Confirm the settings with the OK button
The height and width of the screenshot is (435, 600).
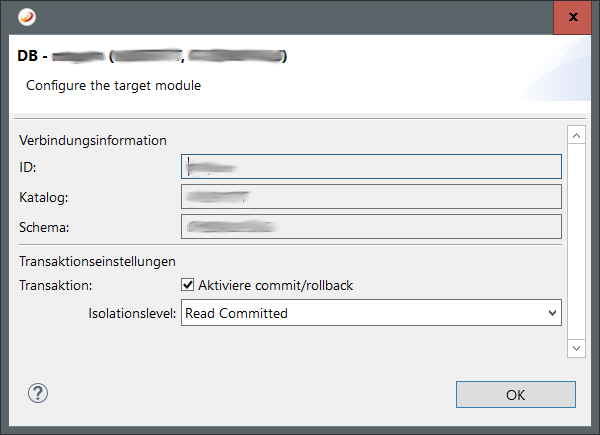pyautogui.click(x=515, y=394)
